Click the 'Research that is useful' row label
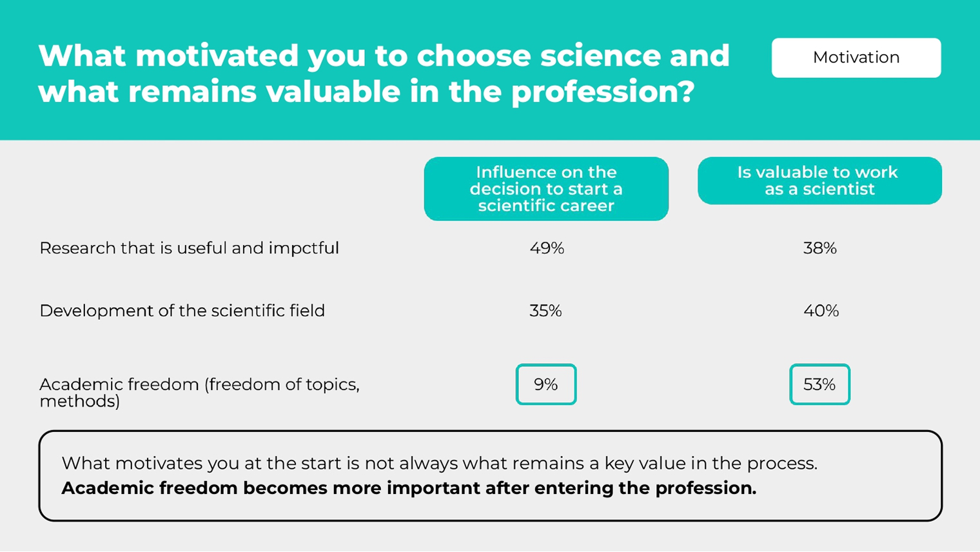 [188, 248]
